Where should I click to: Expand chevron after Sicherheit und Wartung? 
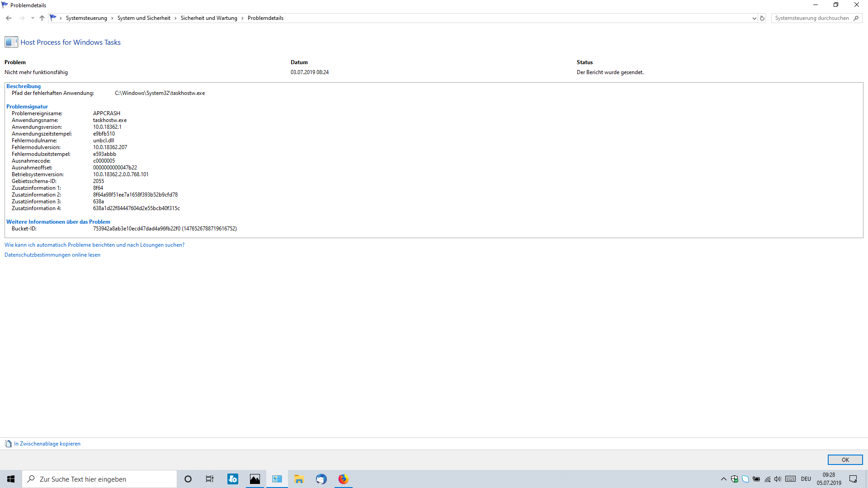tap(242, 18)
